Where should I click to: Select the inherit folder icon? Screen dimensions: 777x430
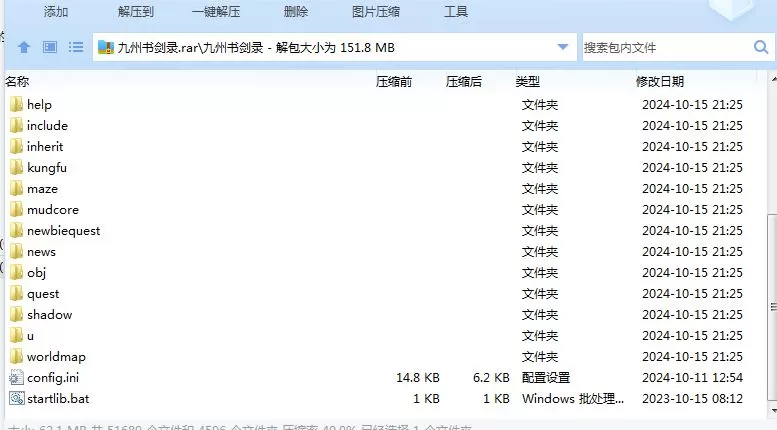coord(16,147)
